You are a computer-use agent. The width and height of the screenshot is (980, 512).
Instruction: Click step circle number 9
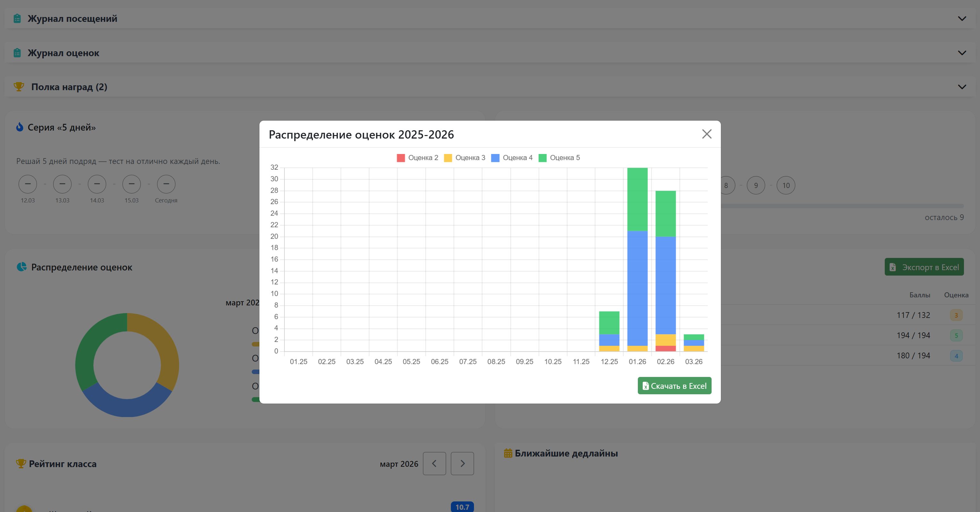coord(756,185)
